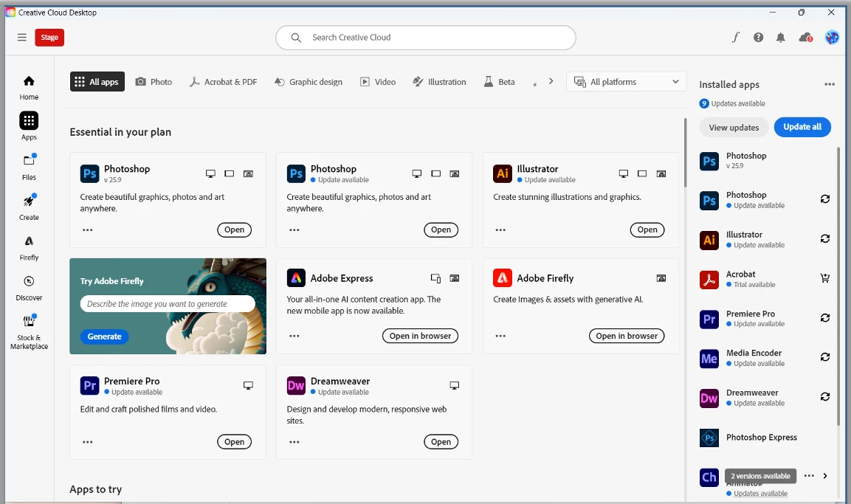Open more options on the Dreamweaver card
851x504 pixels.
(x=294, y=442)
